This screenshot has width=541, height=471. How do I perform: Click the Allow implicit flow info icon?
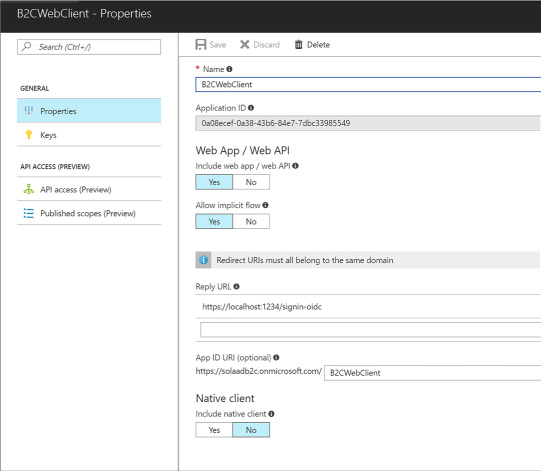pos(265,205)
